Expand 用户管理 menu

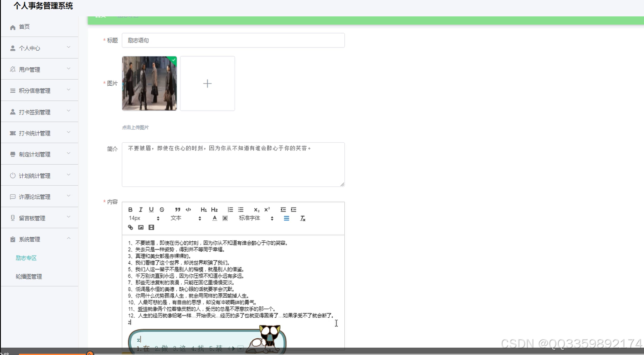pos(39,69)
